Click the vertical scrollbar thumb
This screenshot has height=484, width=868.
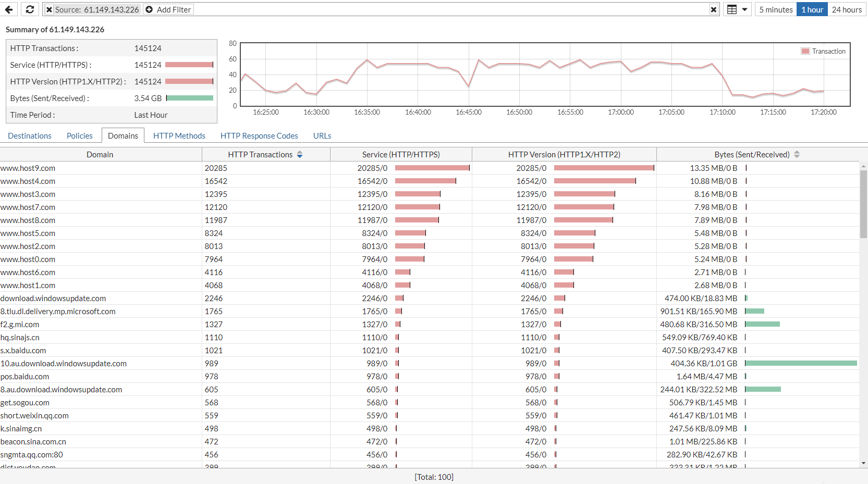point(863,204)
